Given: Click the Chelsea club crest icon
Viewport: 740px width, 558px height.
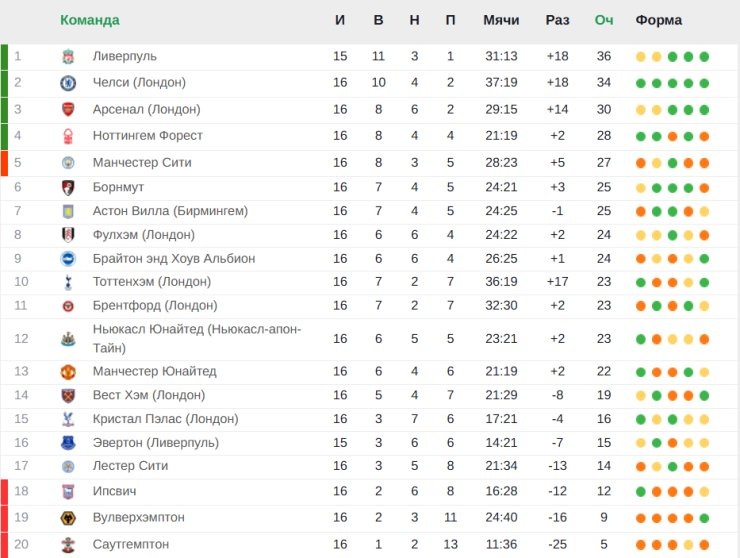Looking at the screenshot, I should pos(68,83).
